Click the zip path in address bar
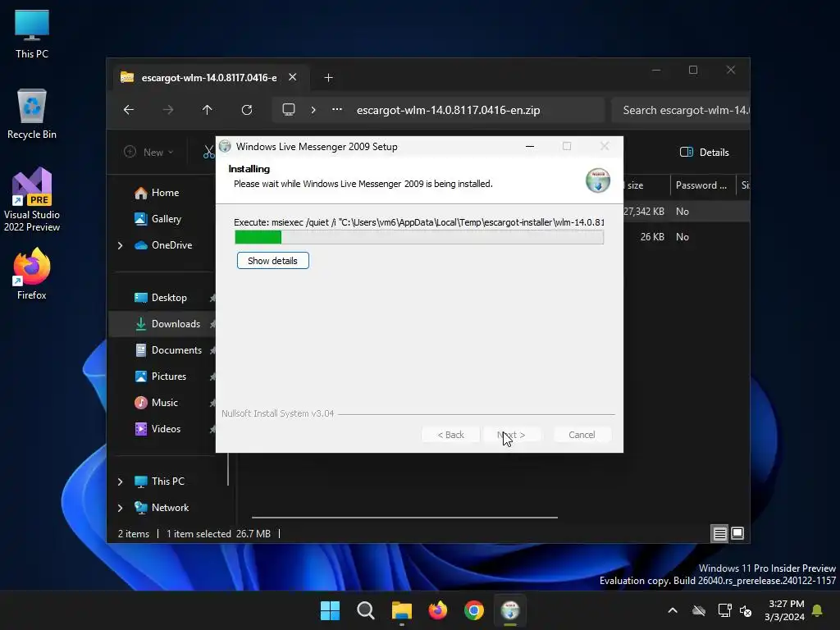Viewport: 840px width, 630px height. tap(449, 110)
